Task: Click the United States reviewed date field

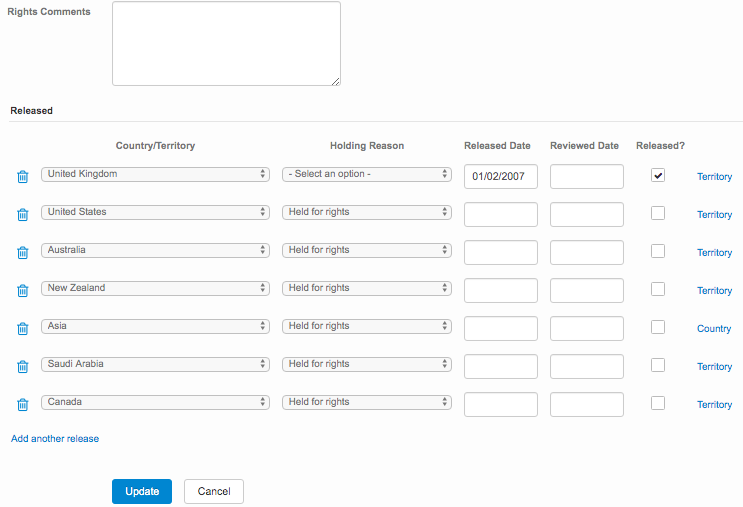Action: coord(587,214)
